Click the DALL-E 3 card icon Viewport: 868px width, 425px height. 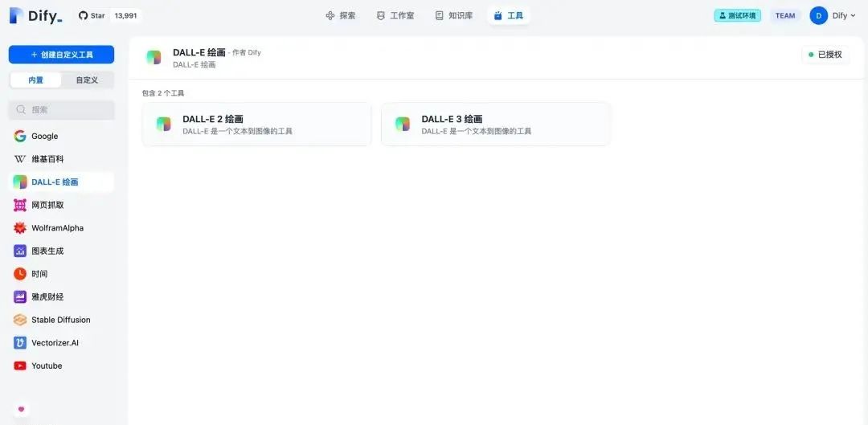403,124
